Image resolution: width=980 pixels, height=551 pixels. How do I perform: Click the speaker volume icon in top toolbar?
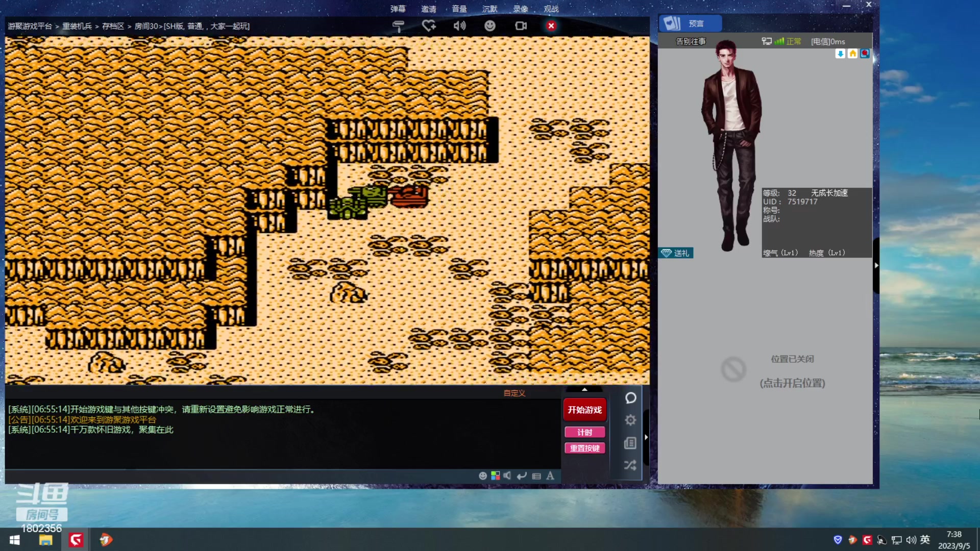point(459,26)
